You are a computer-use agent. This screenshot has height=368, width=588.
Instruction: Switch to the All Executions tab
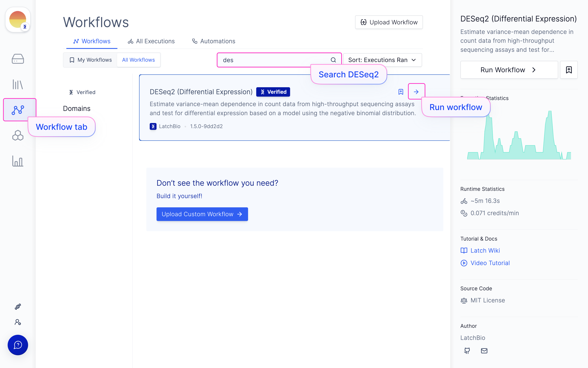click(x=151, y=41)
